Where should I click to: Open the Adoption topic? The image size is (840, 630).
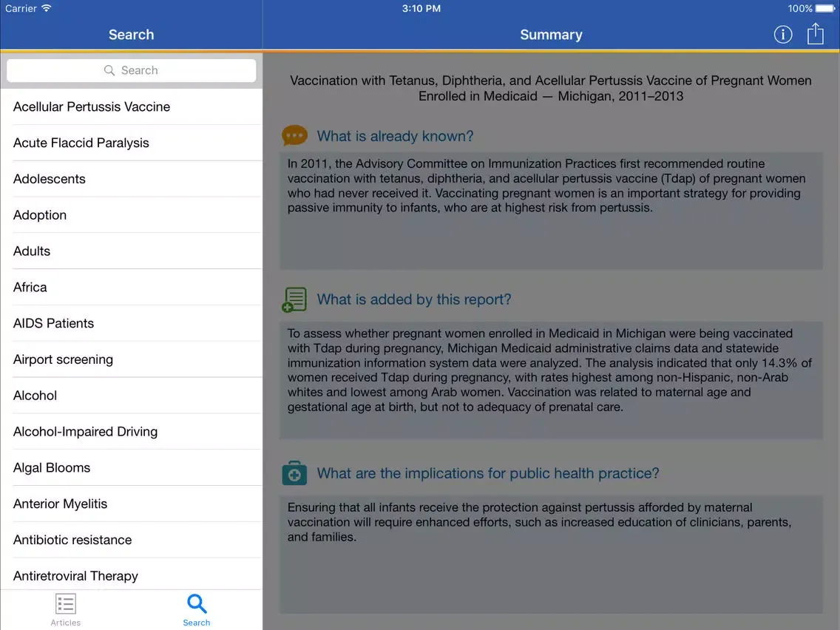click(132, 215)
